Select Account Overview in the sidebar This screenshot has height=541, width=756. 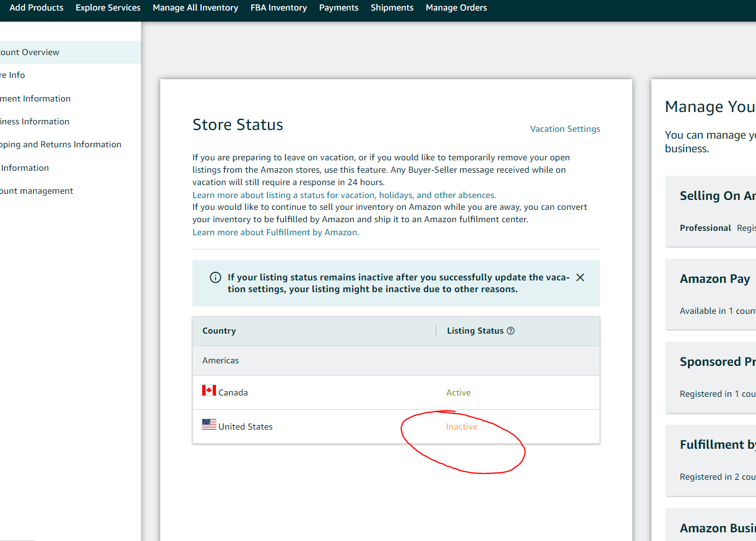click(x=71, y=52)
